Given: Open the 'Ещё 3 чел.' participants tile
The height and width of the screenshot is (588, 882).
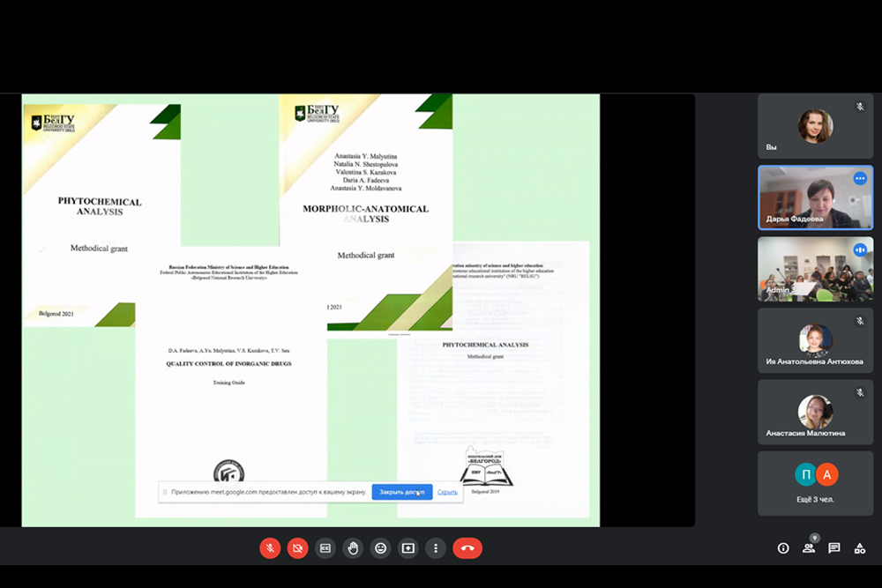Looking at the screenshot, I should pyautogui.click(x=815, y=483).
